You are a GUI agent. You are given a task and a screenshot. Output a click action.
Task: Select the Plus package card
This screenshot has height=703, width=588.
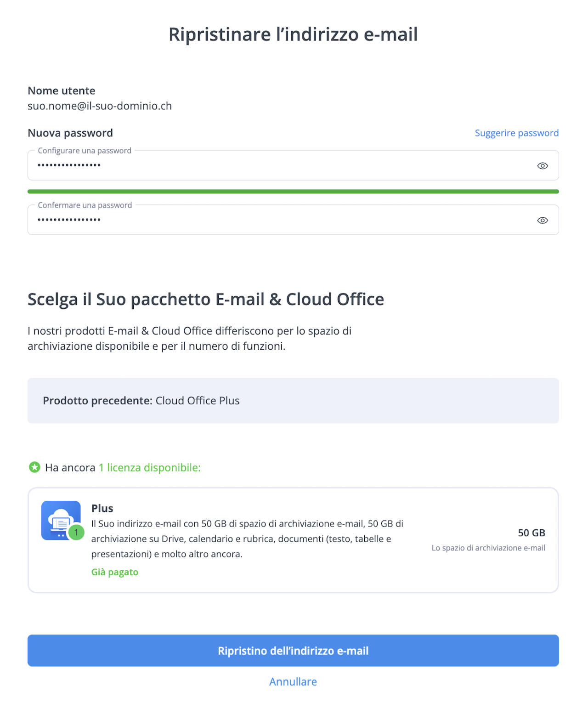[x=293, y=540]
